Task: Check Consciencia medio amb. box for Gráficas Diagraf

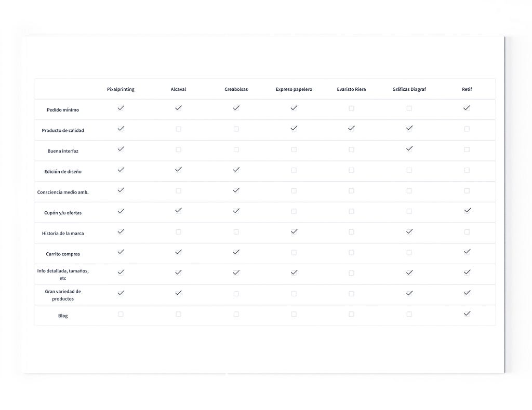Action: click(x=409, y=191)
